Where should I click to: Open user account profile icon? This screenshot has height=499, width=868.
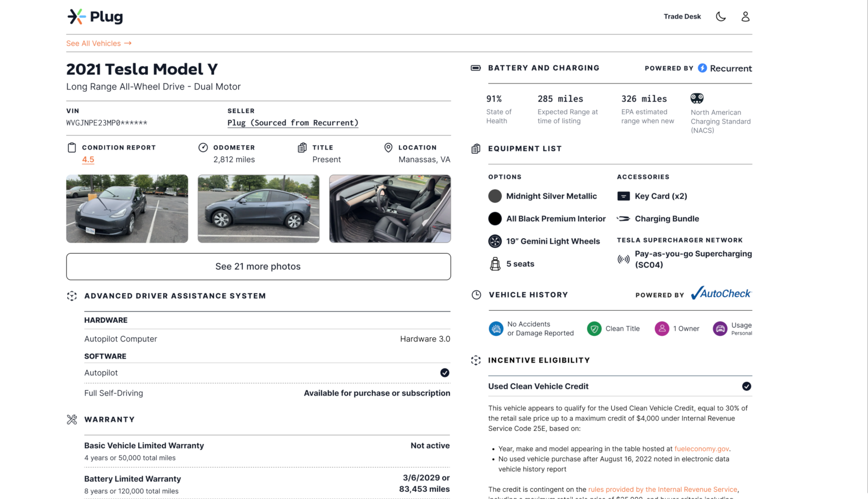point(745,16)
